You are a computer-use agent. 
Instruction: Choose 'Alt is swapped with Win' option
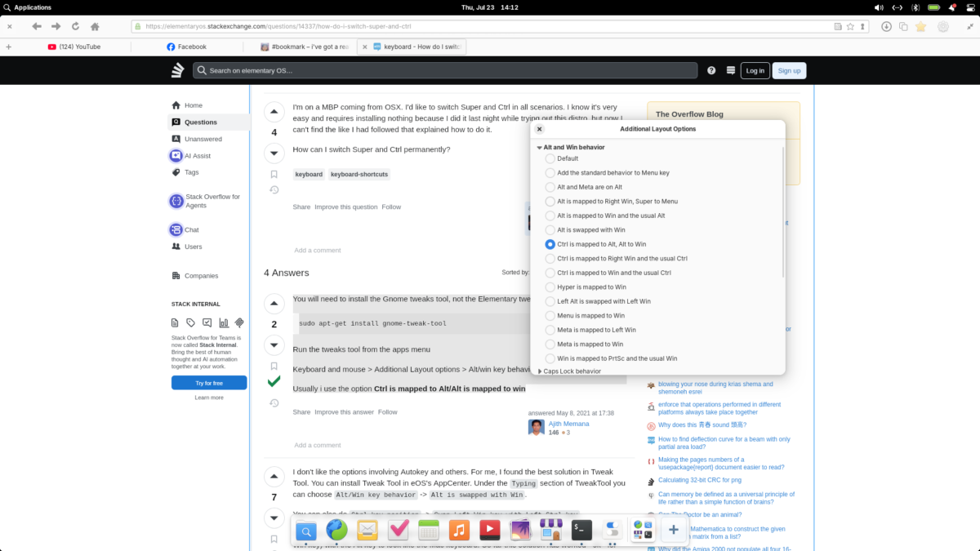[550, 230]
